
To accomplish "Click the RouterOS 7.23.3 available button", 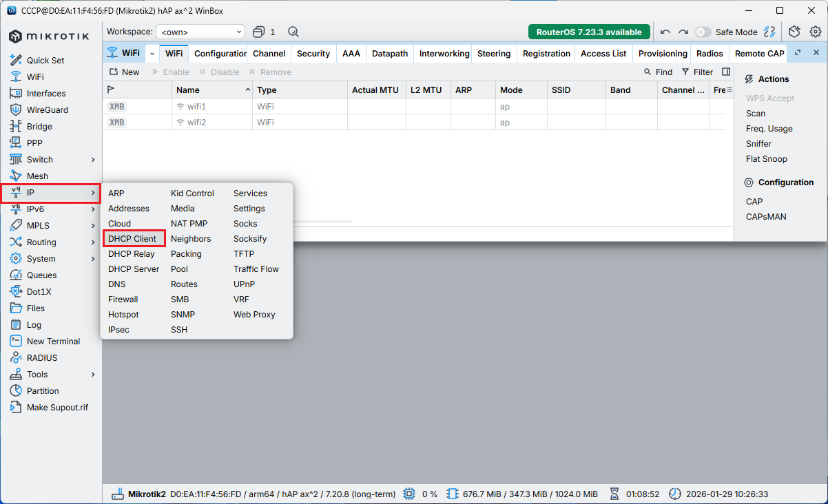I will tap(589, 32).
